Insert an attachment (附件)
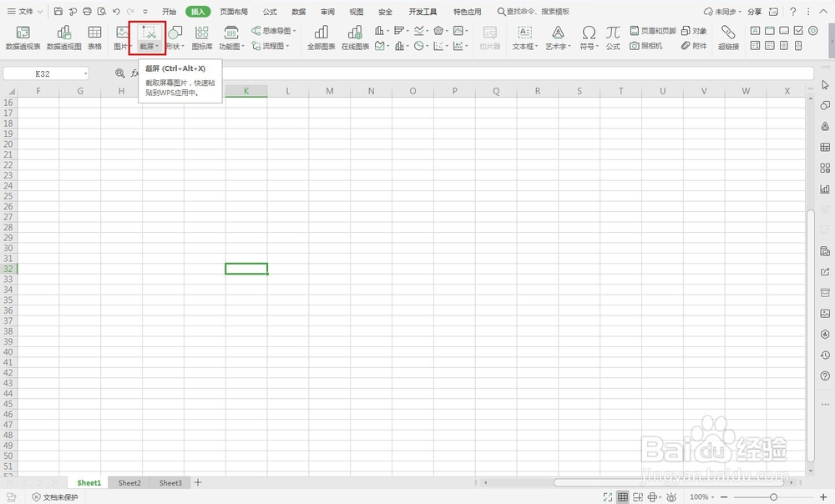This screenshot has height=504, width=835. (x=694, y=46)
